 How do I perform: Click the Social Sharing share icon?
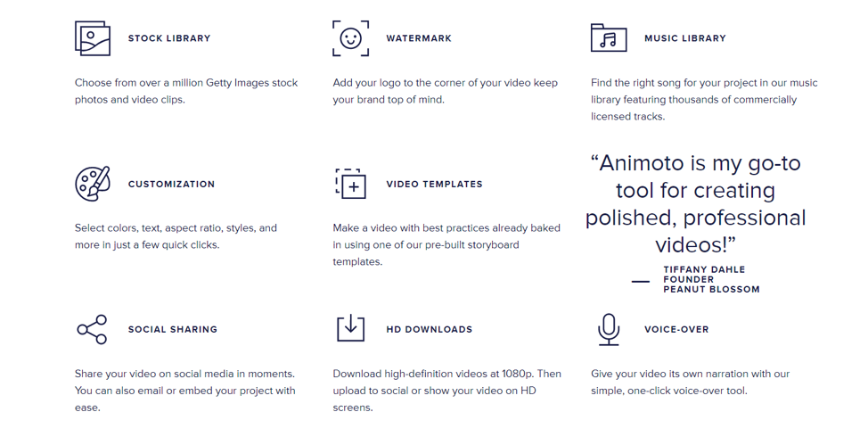(92, 329)
